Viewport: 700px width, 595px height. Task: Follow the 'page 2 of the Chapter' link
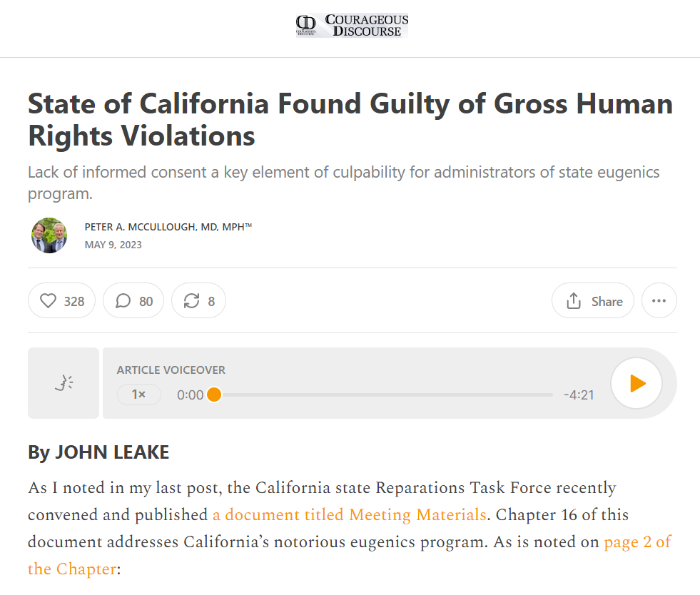(x=637, y=541)
